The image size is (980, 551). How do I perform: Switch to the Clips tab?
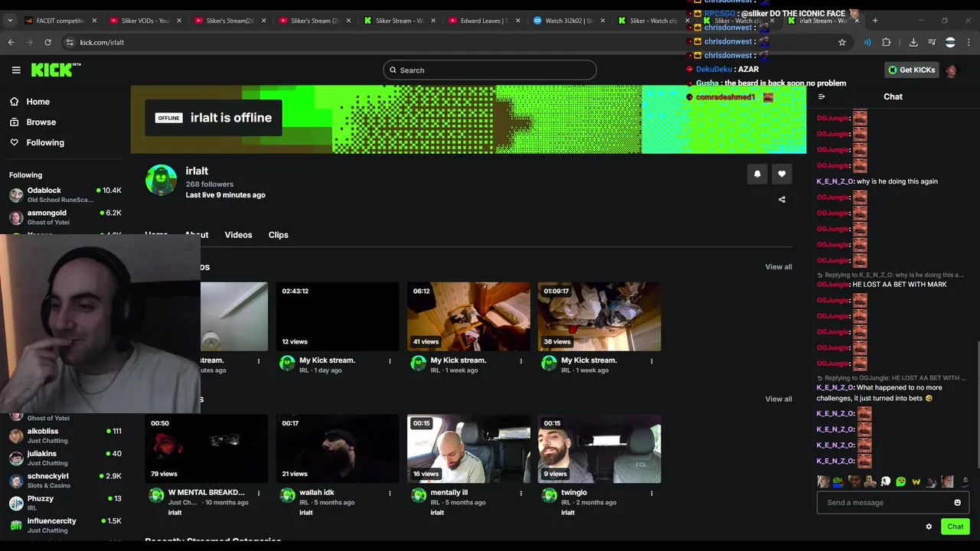278,235
